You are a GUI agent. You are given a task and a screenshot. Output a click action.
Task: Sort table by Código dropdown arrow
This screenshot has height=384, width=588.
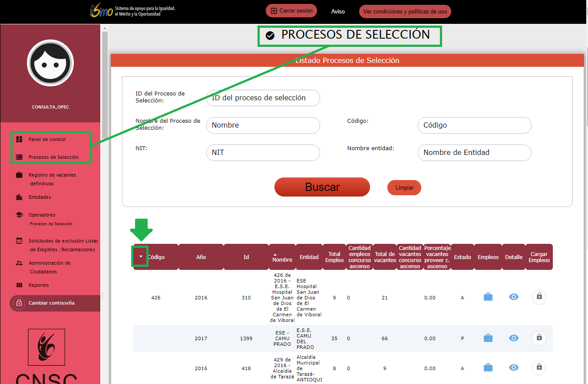pos(141,256)
